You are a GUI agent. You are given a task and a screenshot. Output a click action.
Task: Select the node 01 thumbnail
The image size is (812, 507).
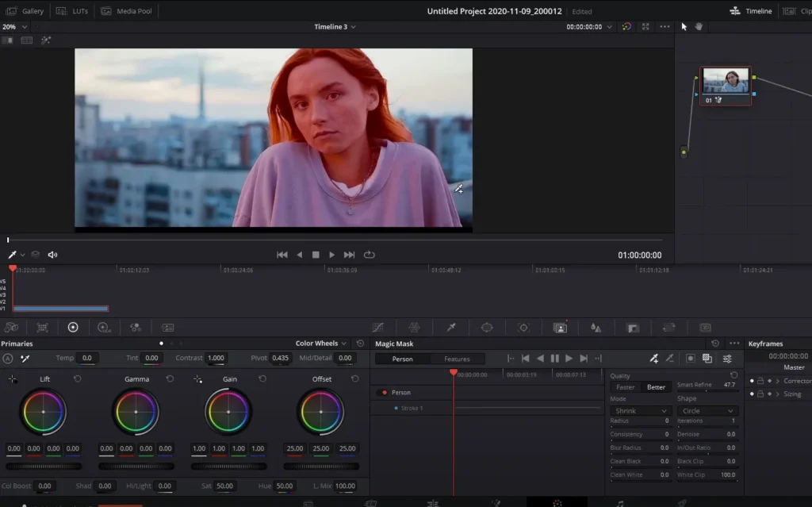point(725,81)
